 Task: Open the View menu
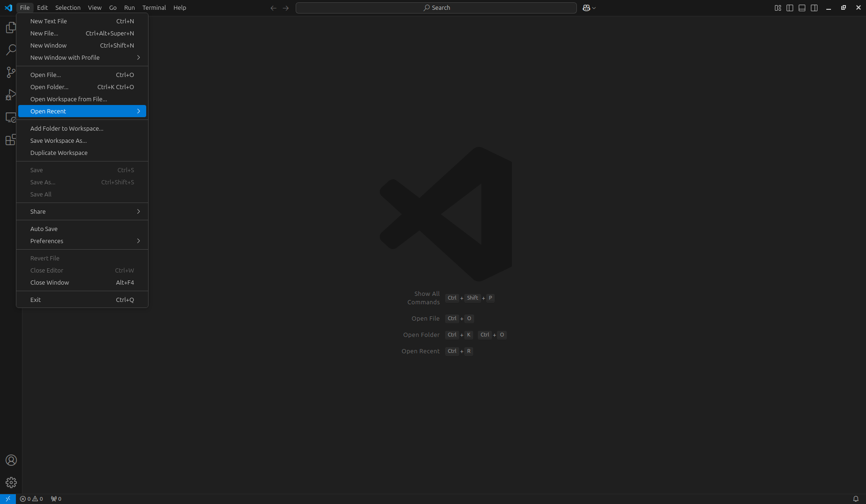[x=95, y=8]
